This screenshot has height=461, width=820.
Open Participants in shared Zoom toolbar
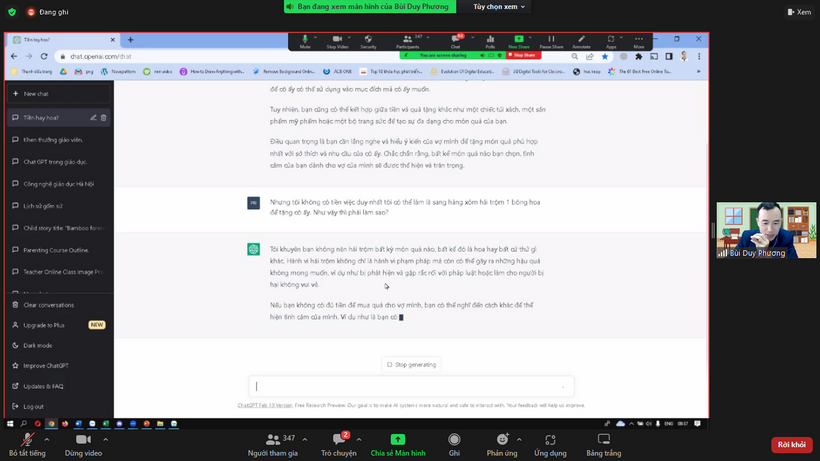point(407,42)
